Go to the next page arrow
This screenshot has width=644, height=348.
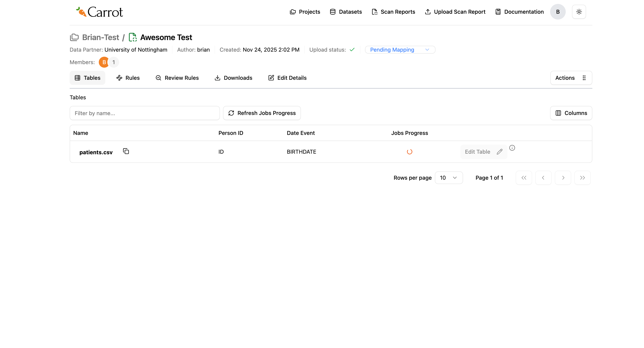click(563, 178)
